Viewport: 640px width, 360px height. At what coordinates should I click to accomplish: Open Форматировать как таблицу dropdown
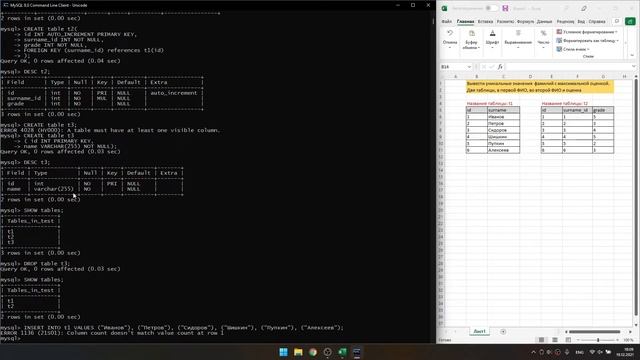pyautogui.click(x=588, y=40)
